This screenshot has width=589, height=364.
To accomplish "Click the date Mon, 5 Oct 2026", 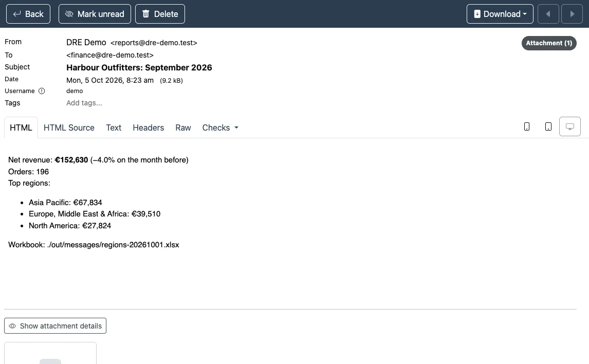I will coord(110,80).
